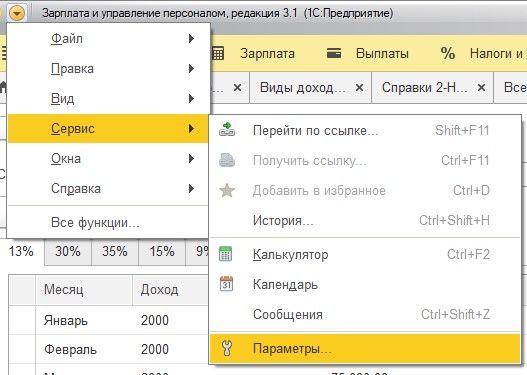
Task: Expand arrow next to Справка
Action: (x=191, y=188)
